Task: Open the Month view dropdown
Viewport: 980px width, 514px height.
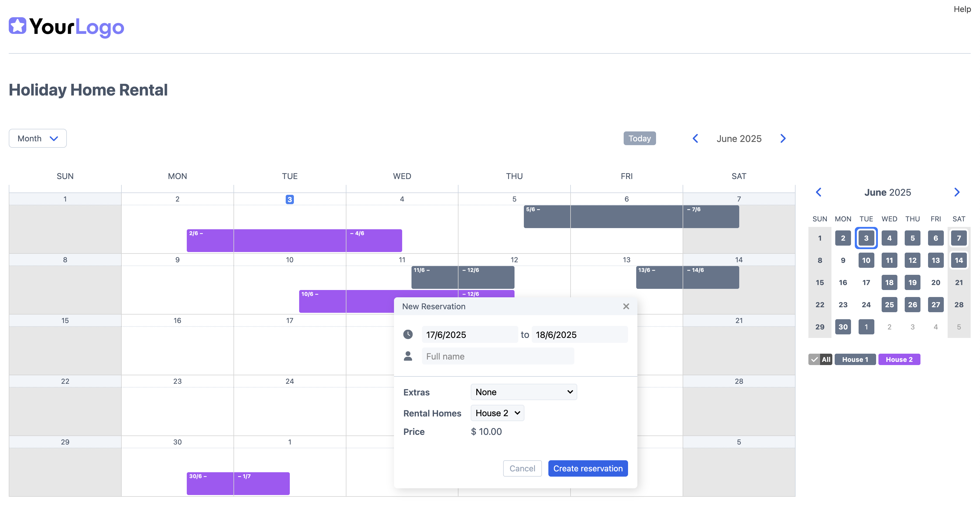Action: click(37, 138)
